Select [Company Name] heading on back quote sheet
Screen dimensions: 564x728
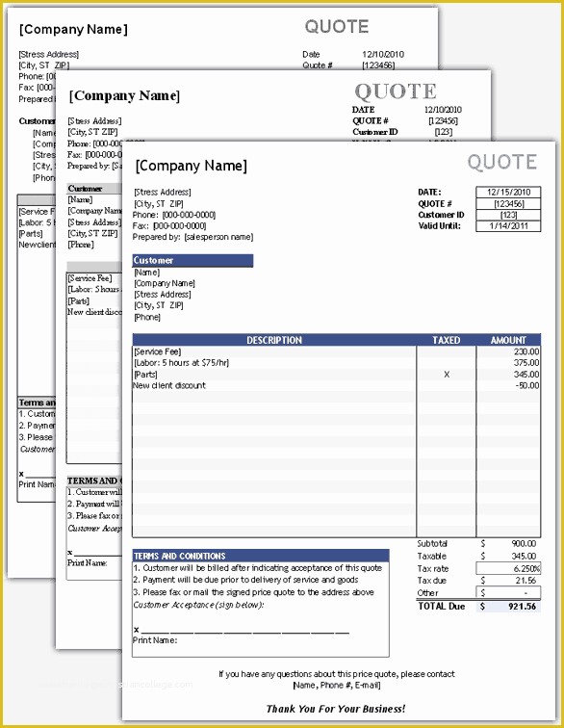(x=73, y=29)
